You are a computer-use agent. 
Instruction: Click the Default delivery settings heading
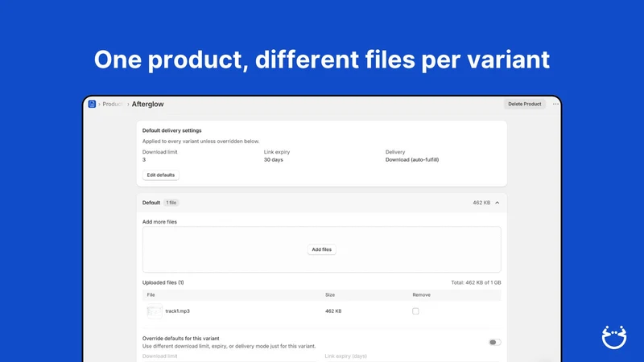(171, 130)
